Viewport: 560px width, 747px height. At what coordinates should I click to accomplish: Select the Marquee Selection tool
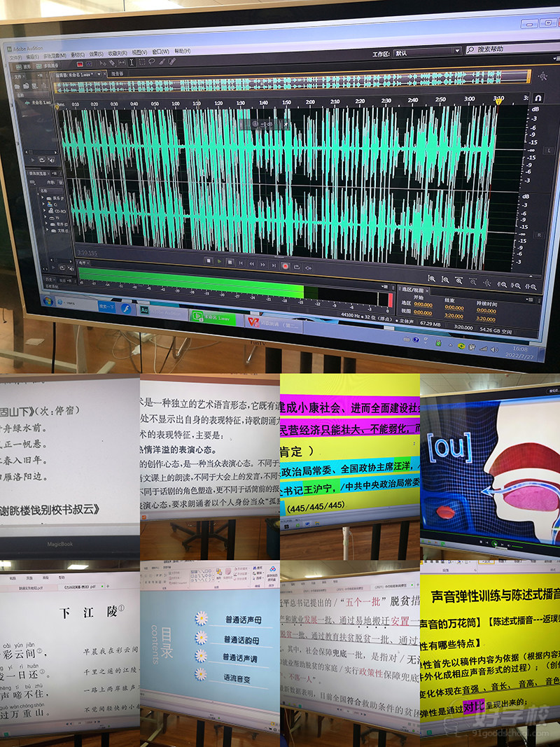[x=142, y=64]
